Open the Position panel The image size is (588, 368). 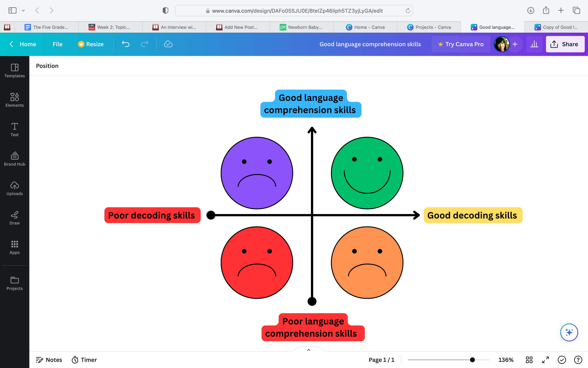point(47,66)
